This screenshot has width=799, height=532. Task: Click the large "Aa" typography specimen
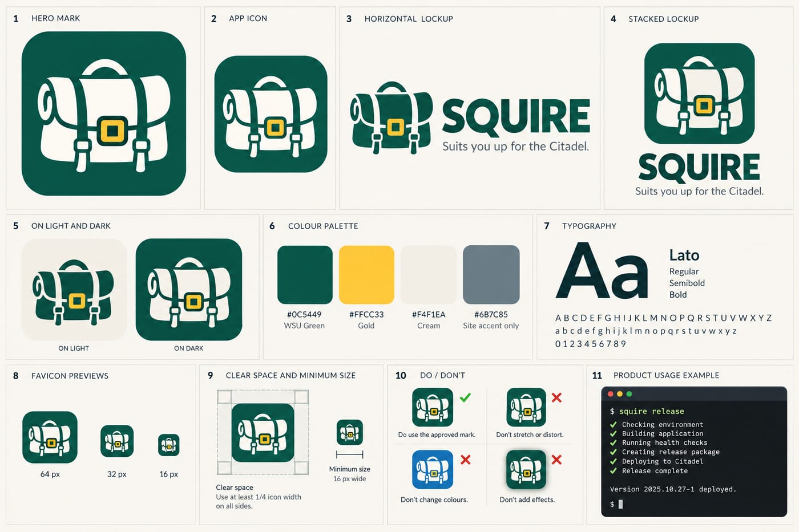[602, 271]
